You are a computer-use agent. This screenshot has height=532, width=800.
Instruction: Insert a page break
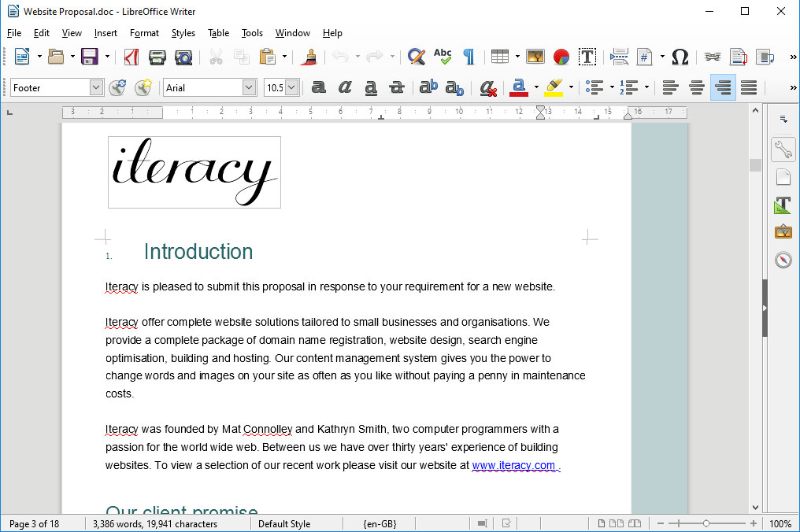click(x=619, y=56)
